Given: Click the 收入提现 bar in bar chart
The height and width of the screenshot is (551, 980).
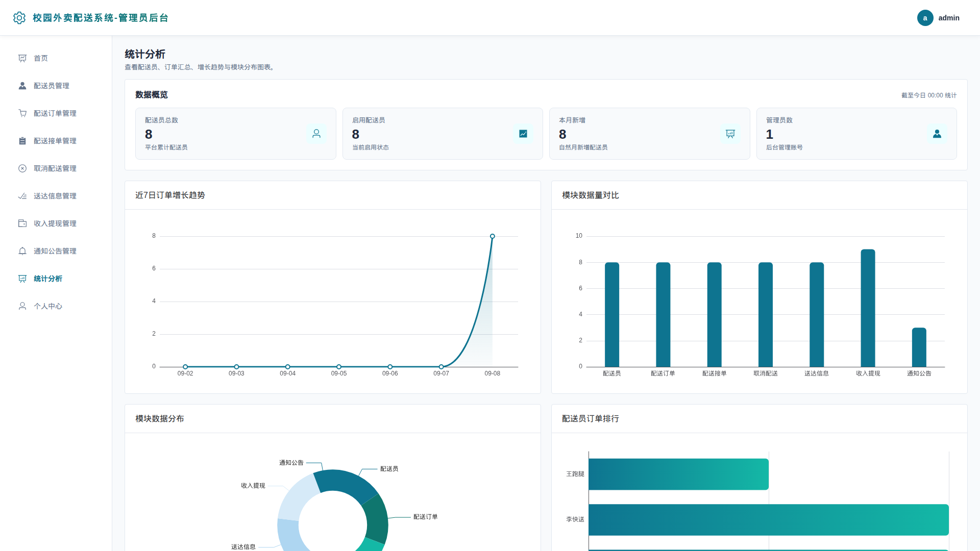Looking at the screenshot, I should 868,308.
